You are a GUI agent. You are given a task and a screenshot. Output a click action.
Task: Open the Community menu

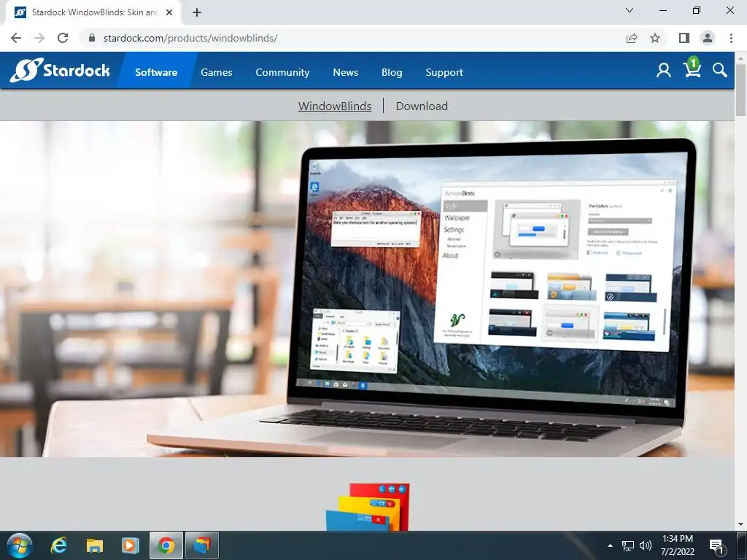(x=282, y=72)
